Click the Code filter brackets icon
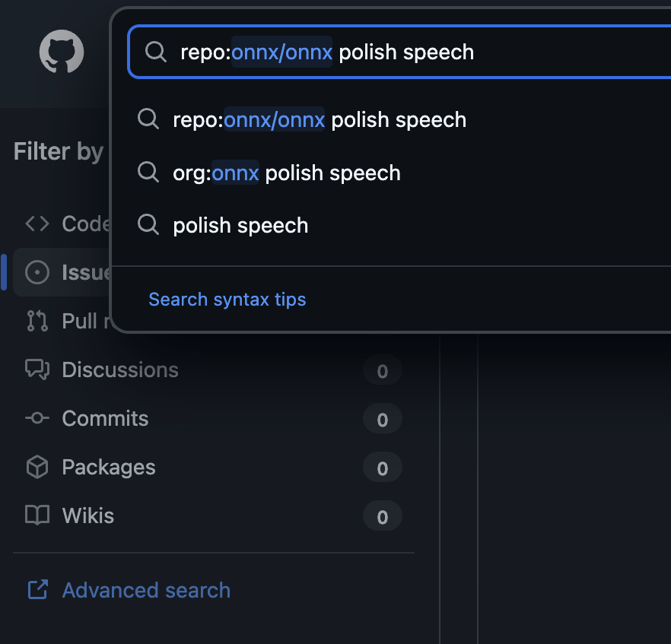Viewport: 671px width, 644px height. [x=37, y=224]
